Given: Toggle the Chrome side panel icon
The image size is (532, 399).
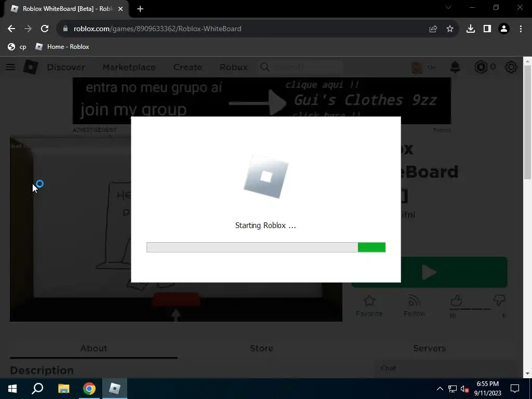Looking at the screenshot, I should (487, 29).
